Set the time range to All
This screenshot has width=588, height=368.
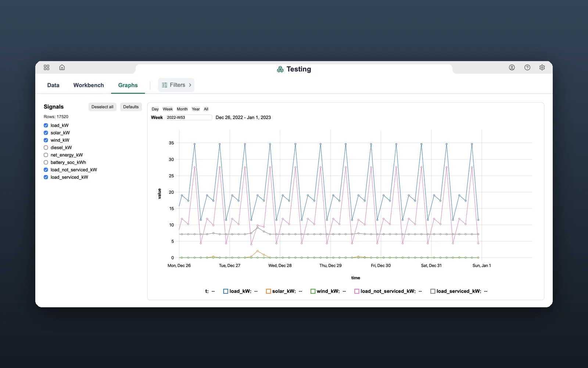206,109
